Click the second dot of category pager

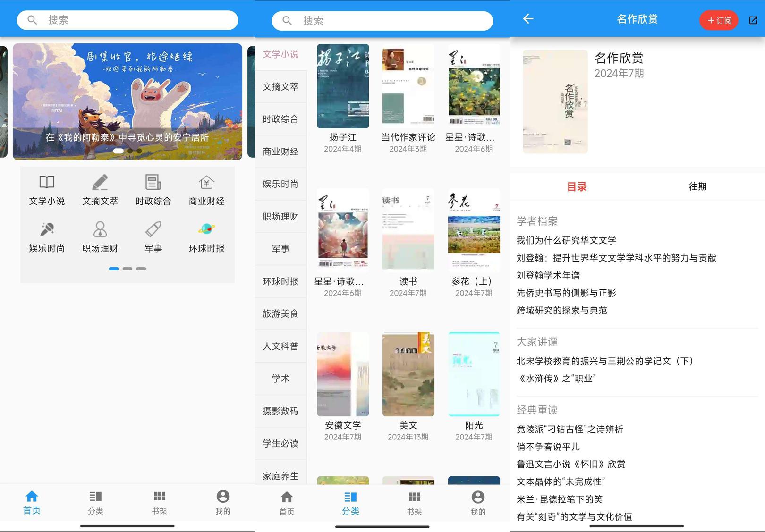pos(127,269)
